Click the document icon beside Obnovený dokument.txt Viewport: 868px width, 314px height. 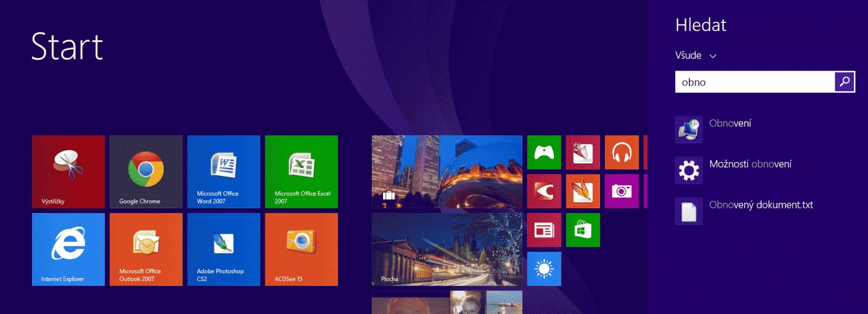[x=689, y=211]
